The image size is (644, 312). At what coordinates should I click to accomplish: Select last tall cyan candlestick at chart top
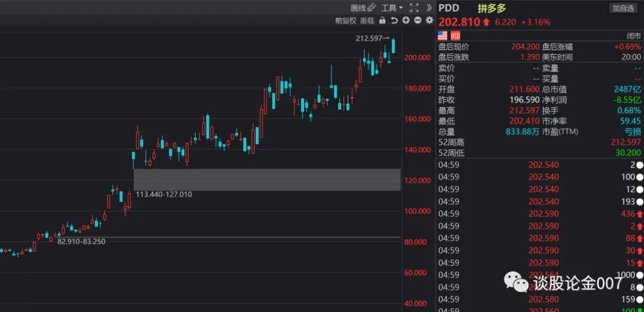pyautogui.click(x=394, y=46)
